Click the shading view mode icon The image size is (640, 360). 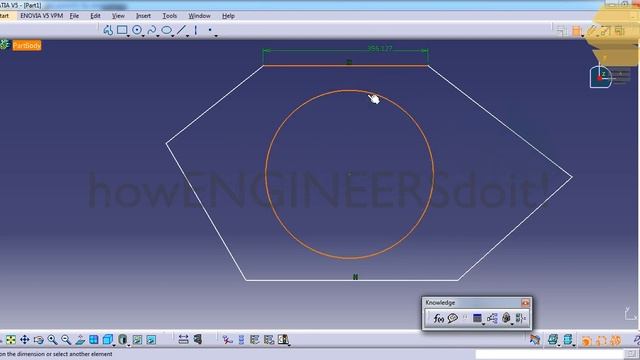tap(122, 340)
